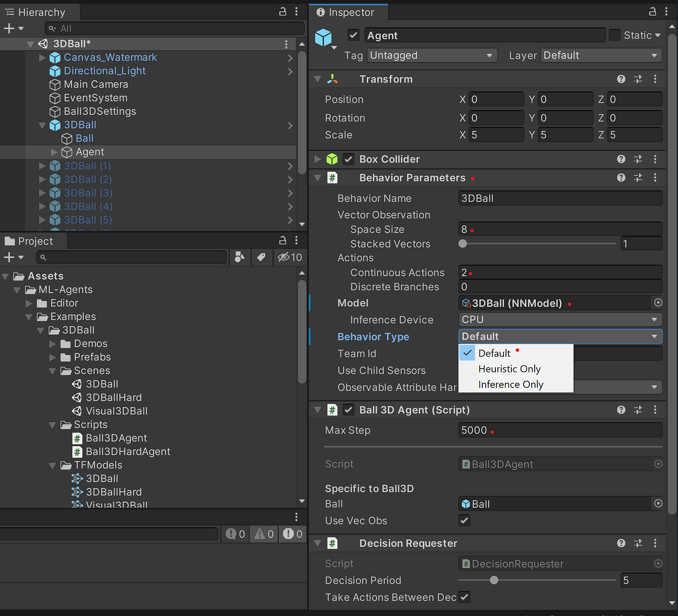This screenshot has width=678, height=616.
Task: Uncheck Take Actions Between Decisions
Action: (464, 597)
